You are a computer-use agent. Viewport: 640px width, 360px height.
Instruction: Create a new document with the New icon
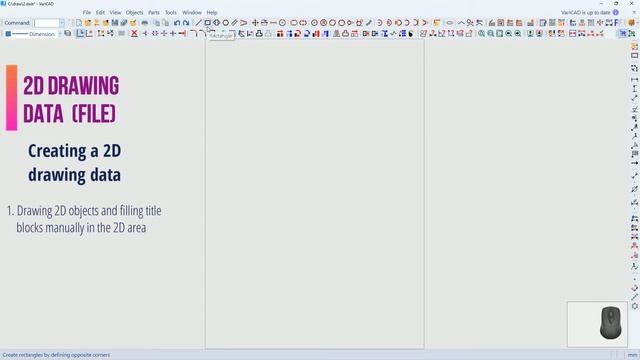(79, 23)
